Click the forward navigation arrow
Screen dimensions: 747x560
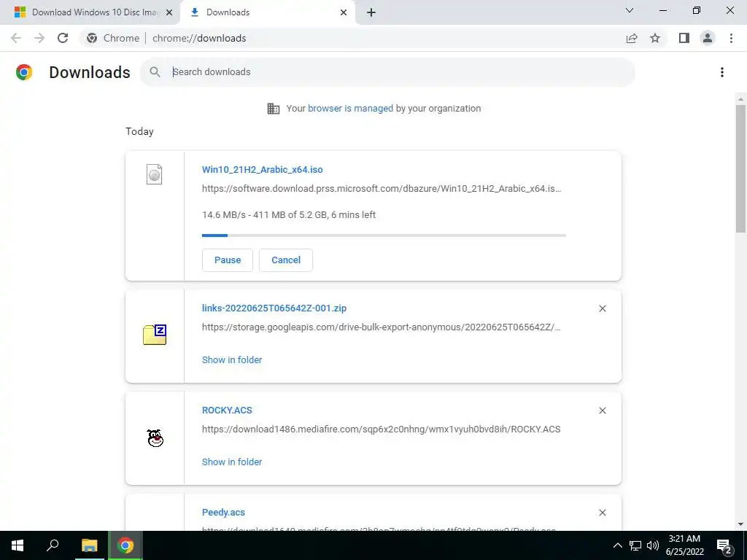[39, 38]
